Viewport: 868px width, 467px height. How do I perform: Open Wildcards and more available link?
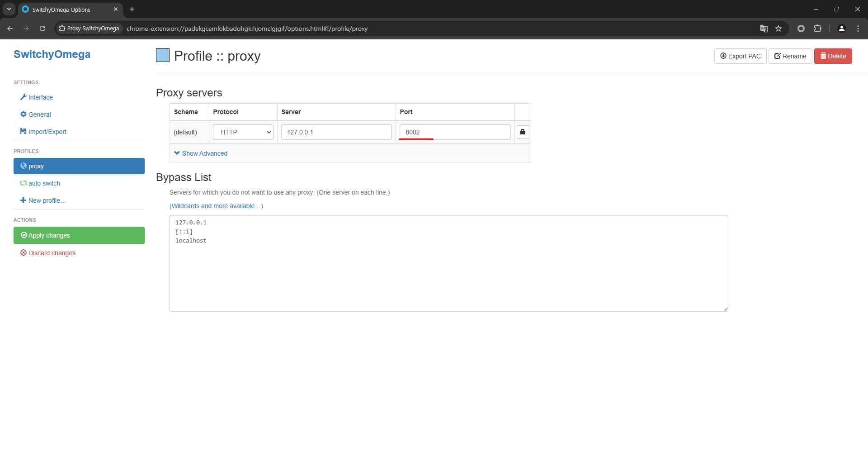point(216,206)
